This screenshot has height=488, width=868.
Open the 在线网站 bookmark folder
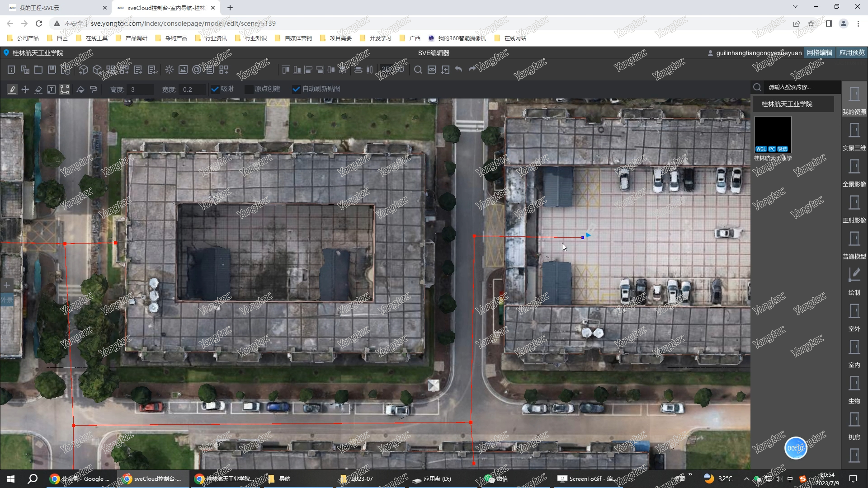[510, 38]
